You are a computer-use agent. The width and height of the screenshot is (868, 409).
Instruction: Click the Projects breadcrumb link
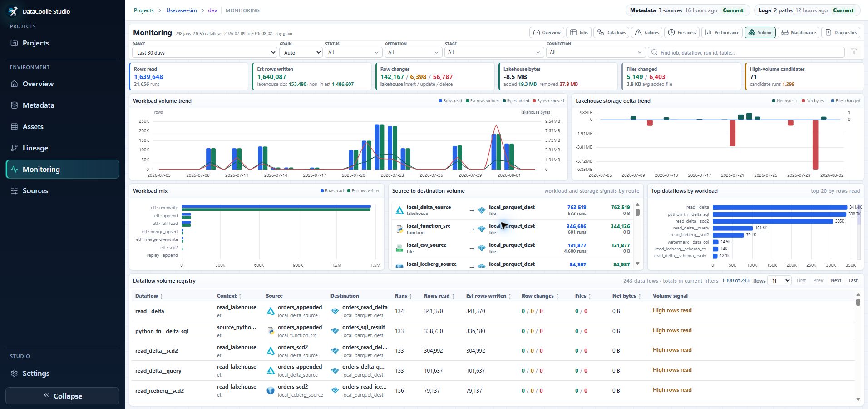click(x=144, y=10)
